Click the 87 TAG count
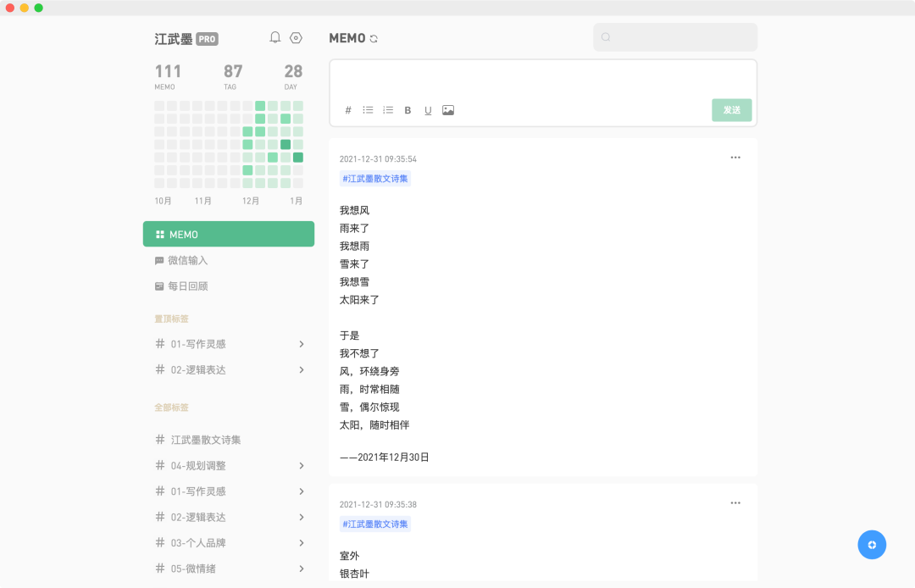This screenshot has width=915, height=588. [x=233, y=77]
